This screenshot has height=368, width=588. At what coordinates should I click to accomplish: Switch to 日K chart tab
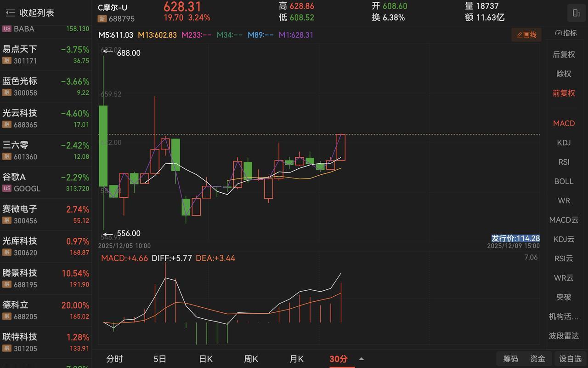[x=205, y=359]
